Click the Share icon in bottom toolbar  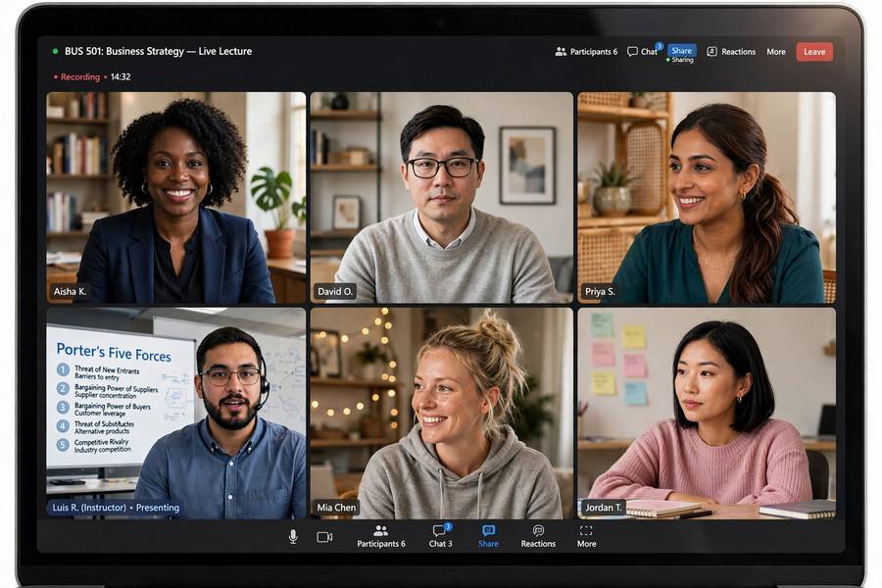pyautogui.click(x=488, y=536)
